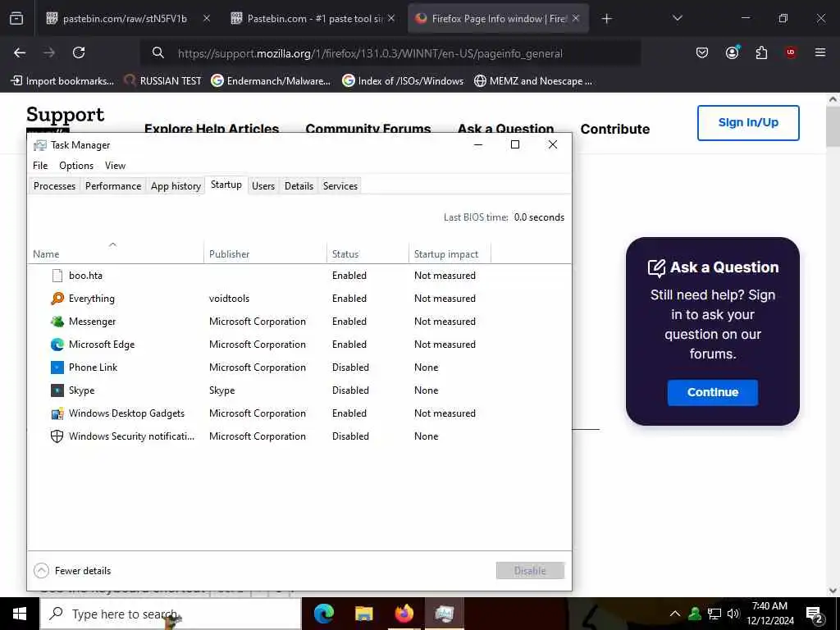Open the Firefox extensions puzzle icon
This screenshot has width=840, height=630.
coord(761,52)
